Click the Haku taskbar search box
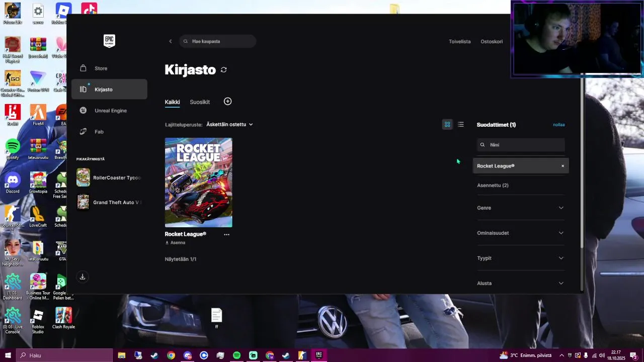644x362 pixels. [64, 355]
